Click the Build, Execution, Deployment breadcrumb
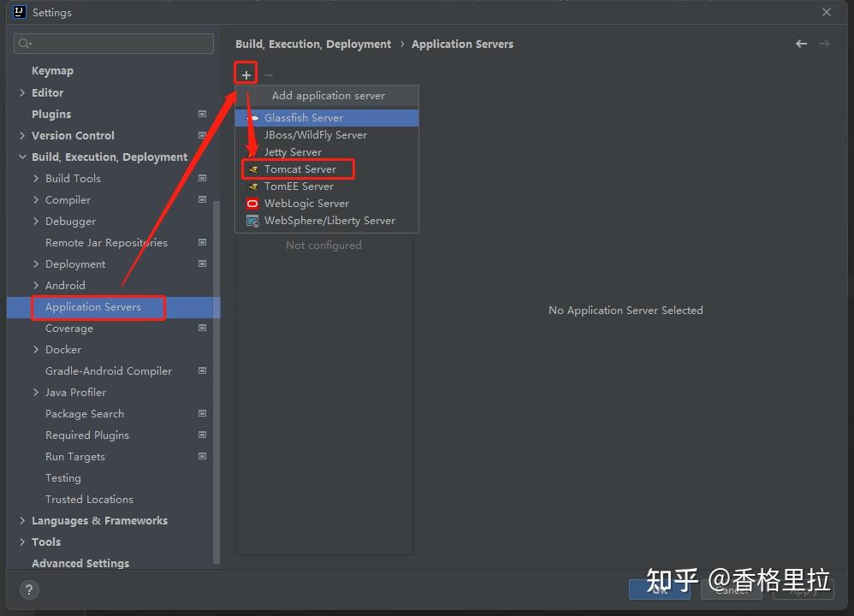The height and width of the screenshot is (616, 854). pos(313,44)
